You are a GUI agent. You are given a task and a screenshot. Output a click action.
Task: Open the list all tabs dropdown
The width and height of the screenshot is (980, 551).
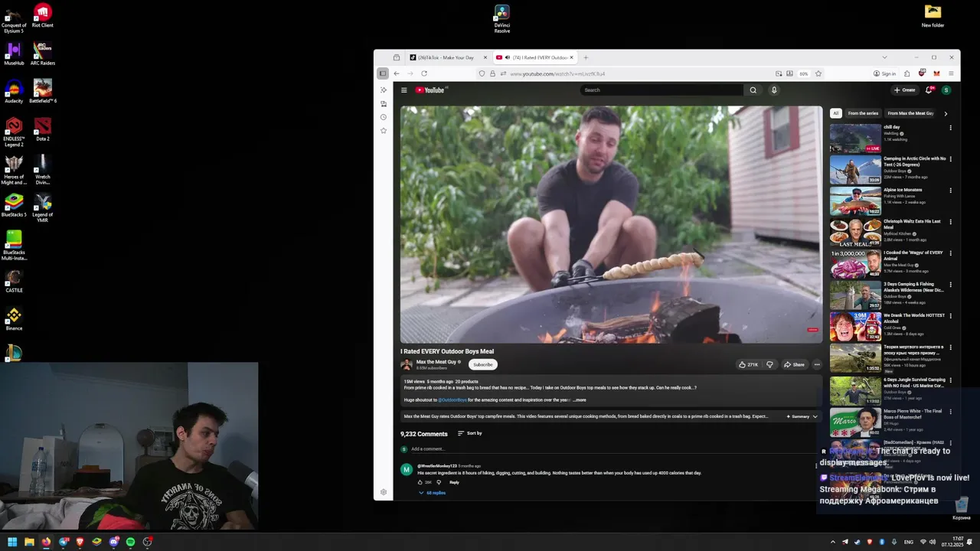(884, 57)
